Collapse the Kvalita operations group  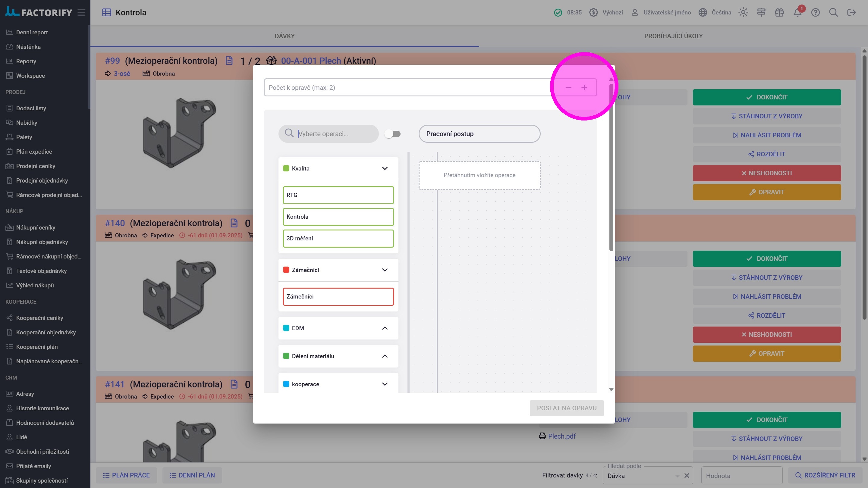pos(385,168)
